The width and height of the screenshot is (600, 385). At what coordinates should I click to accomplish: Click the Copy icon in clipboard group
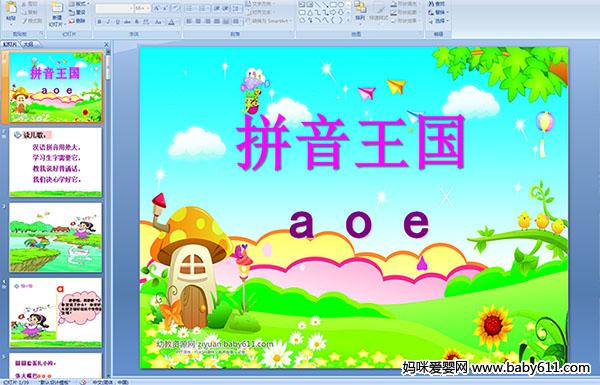[24, 12]
